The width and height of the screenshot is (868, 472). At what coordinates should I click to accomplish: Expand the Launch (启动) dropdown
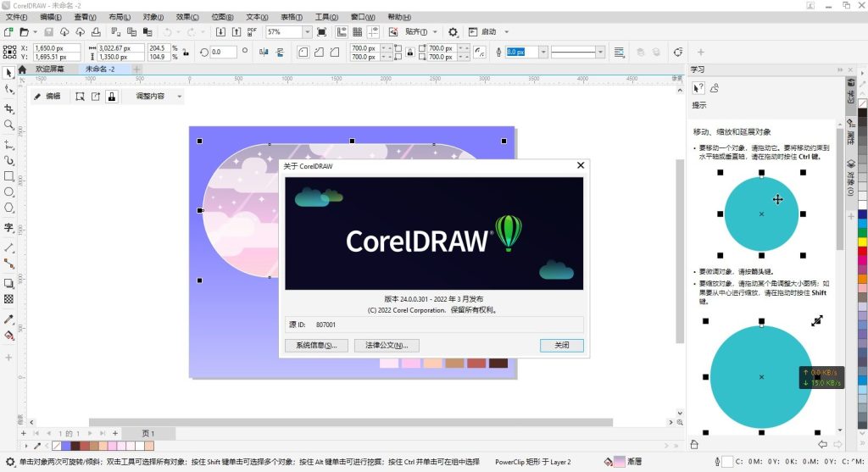coord(506,32)
